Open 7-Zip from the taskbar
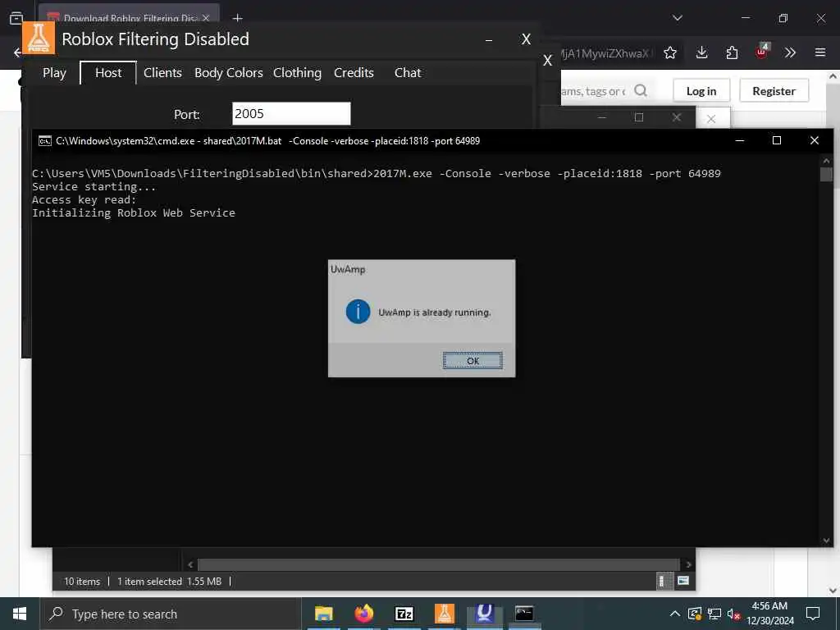This screenshot has width=840, height=630. point(404,614)
